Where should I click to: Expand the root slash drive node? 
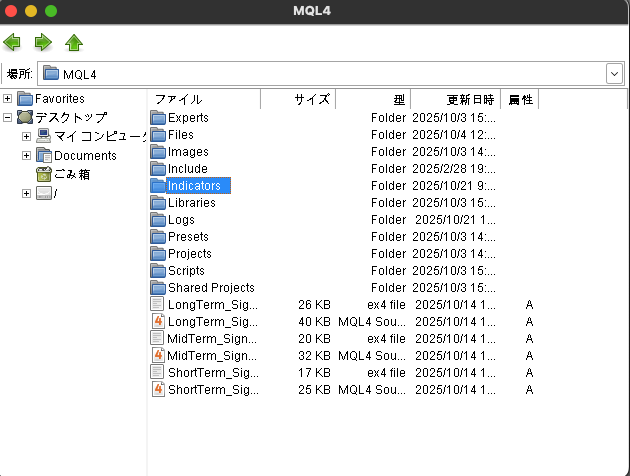[27, 194]
